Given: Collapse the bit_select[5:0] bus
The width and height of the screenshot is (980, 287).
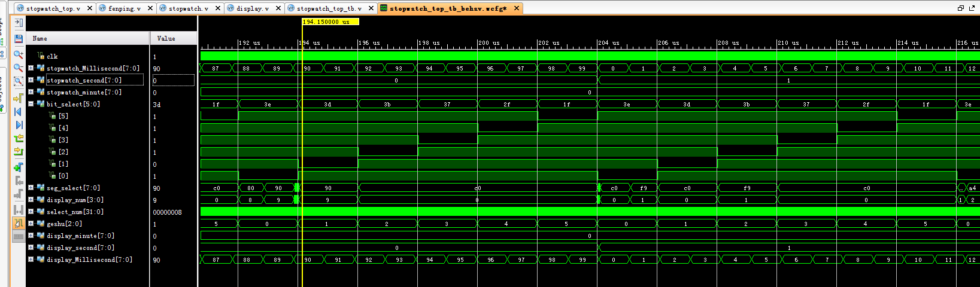Looking at the screenshot, I should pos(31,104).
